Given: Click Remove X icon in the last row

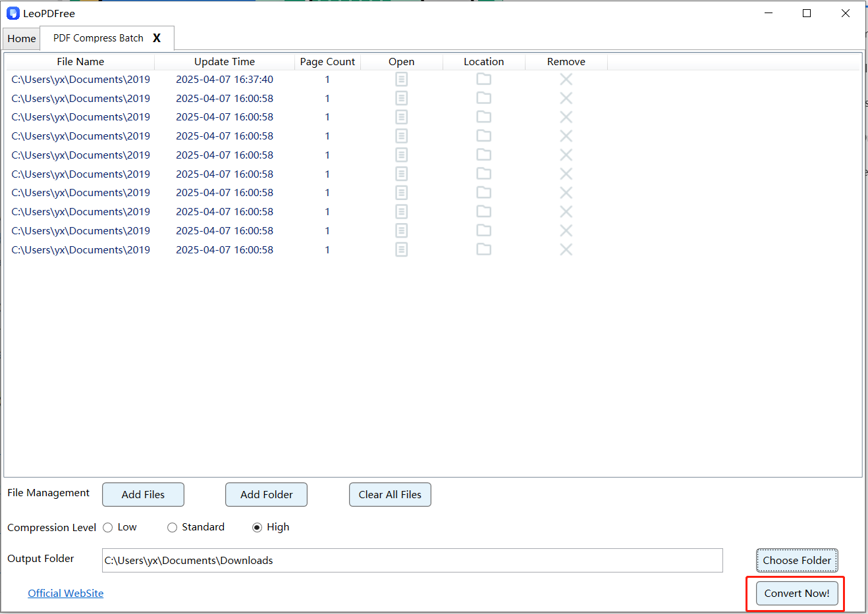Looking at the screenshot, I should tap(566, 249).
